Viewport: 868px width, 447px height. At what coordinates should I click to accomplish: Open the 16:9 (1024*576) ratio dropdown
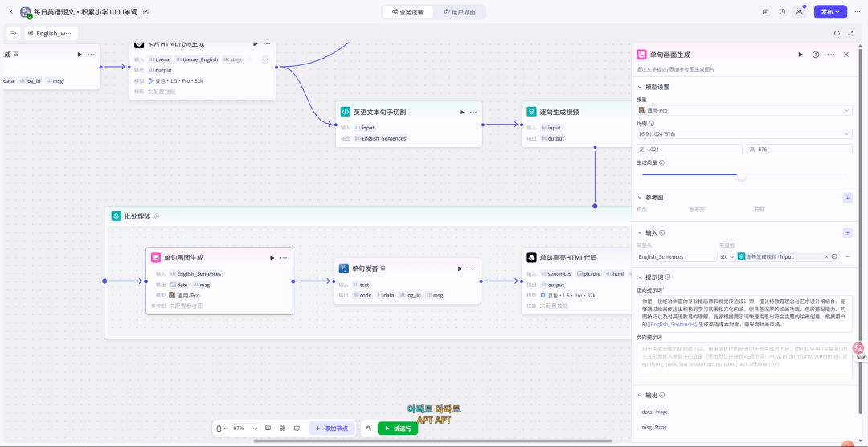744,134
